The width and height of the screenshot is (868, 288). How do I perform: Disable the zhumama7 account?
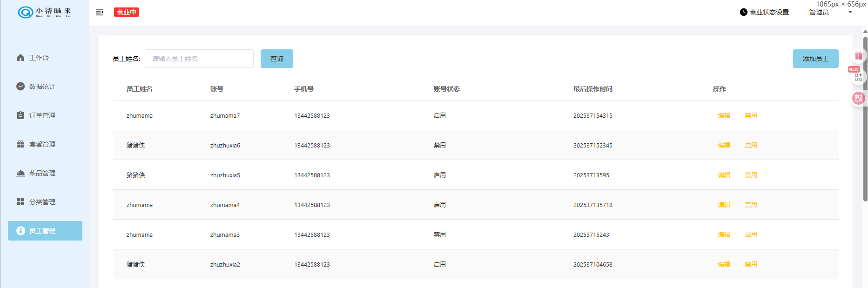click(751, 115)
